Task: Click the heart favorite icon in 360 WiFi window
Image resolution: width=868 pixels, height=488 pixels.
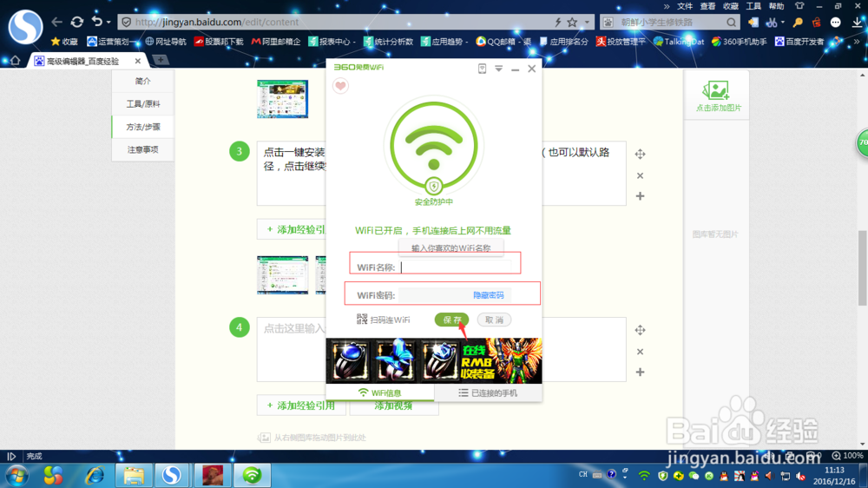Action: (x=340, y=86)
